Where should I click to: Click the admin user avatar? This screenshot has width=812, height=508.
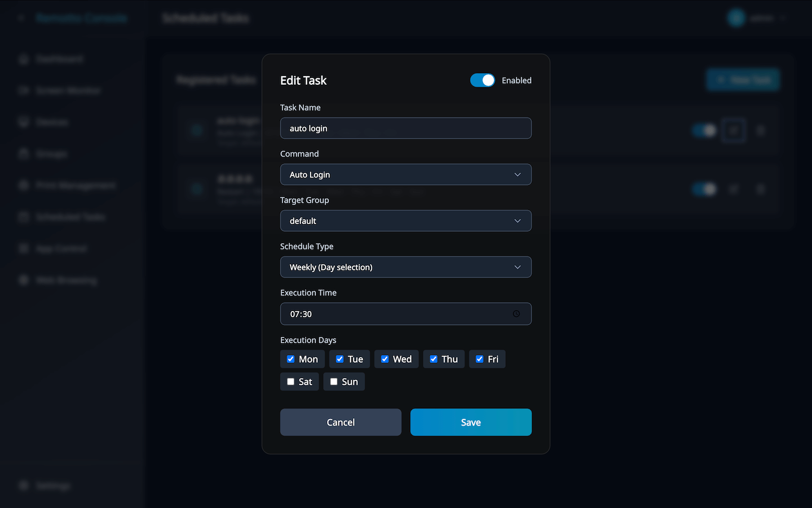[x=736, y=18]
